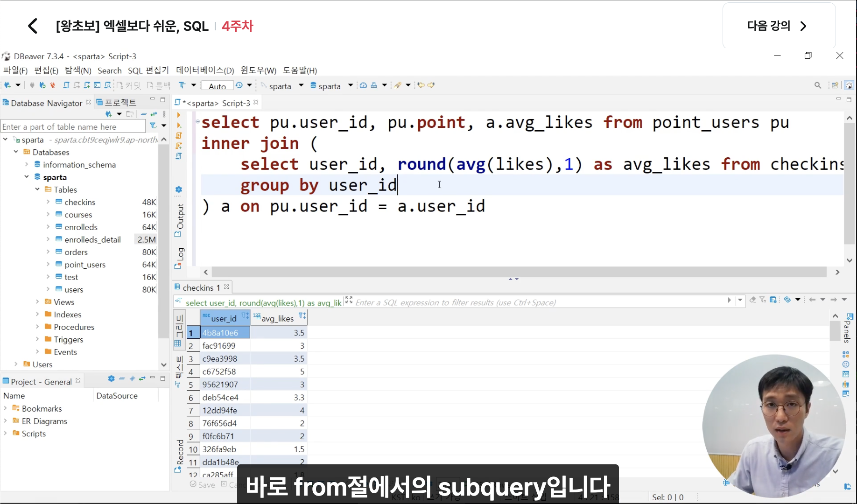Viewport: 857px width, 504px height.
Task: Execute SQL statement with orange arrow
Action: point(178,115)
